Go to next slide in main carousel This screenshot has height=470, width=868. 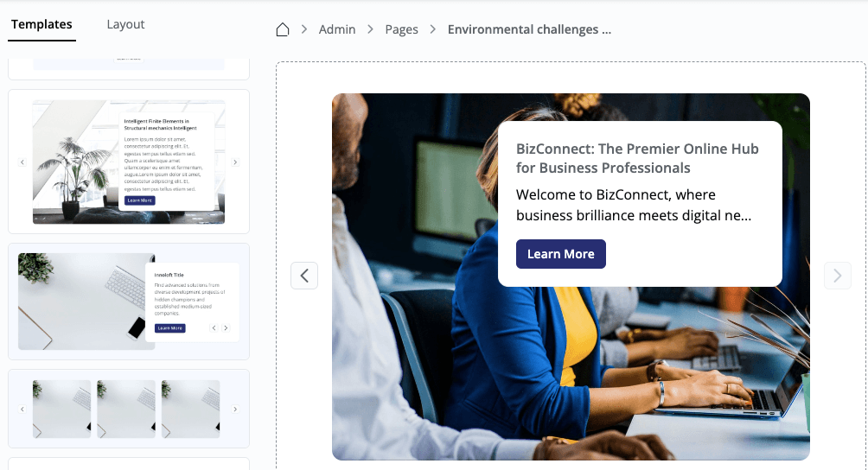(837, 276)
